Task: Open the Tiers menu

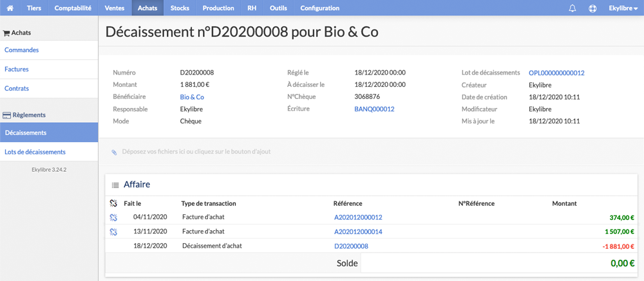Action: click(34, 8)
